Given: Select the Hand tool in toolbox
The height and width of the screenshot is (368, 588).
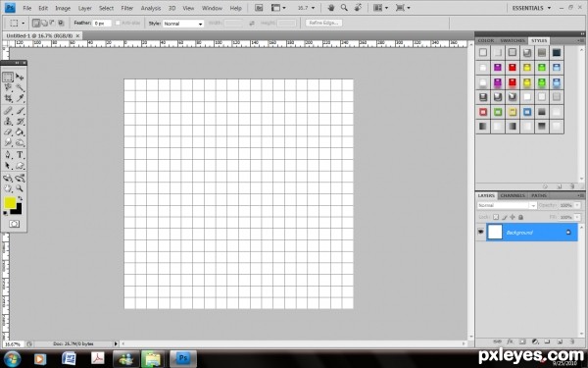Looking at the screenshot, I should (8, 188).
